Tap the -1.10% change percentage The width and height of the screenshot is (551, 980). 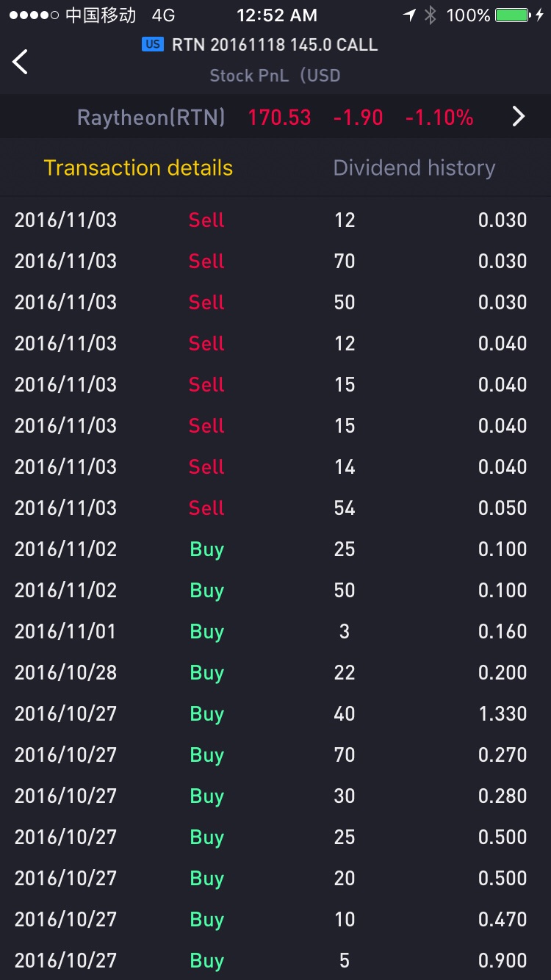tap(439, 117)
